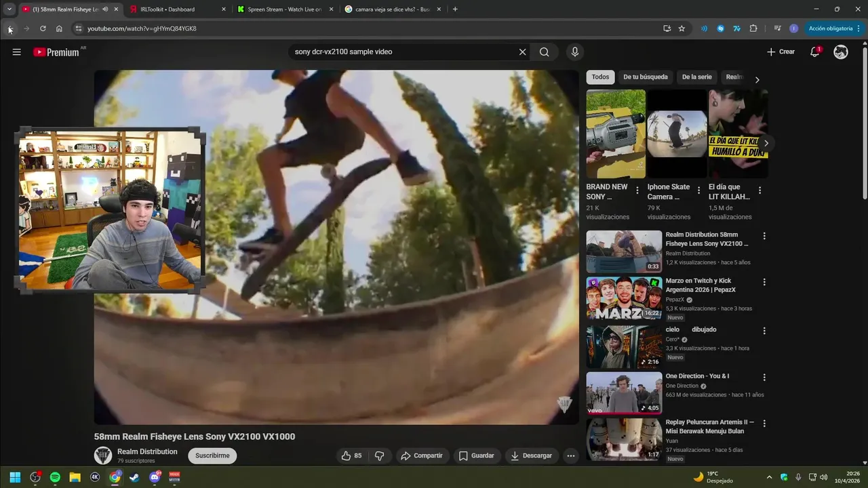
Task: Open Spotify from the taskbar
Action: 55,477
